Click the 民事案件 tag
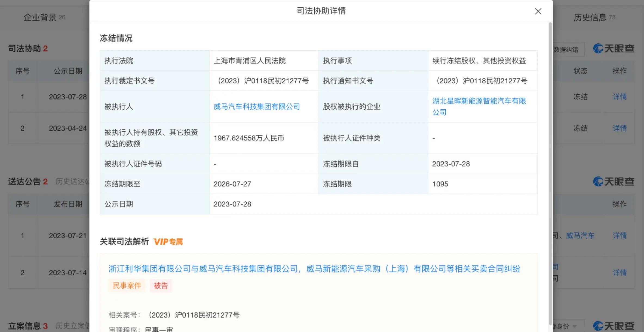The height and width of the screenshot is (332, 644). (x=127, y=285)
